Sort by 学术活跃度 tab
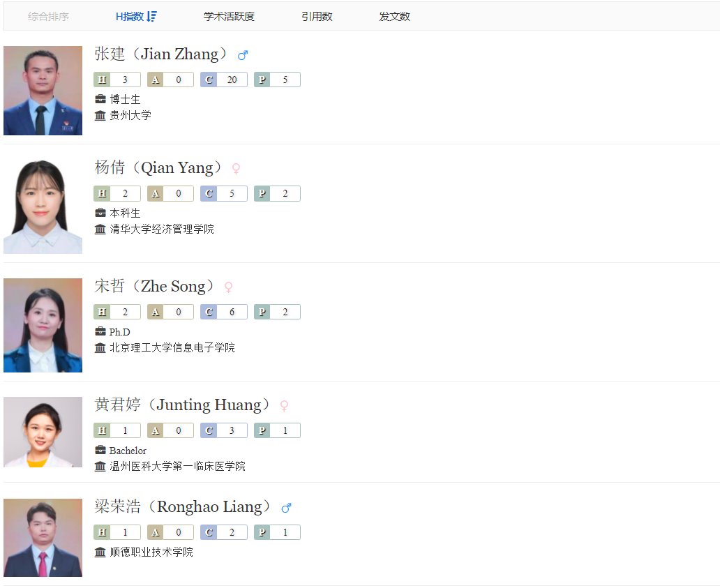This screenshot has width=720, height=588. pos(229,17)
